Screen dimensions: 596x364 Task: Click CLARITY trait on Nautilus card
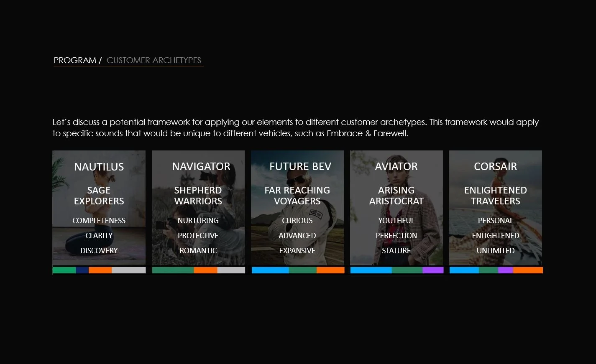coord(99,236)
